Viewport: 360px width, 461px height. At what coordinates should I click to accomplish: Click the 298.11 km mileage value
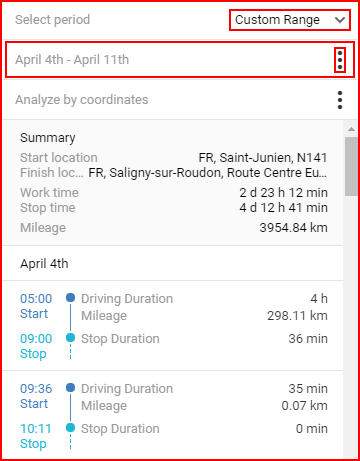[x=297, y=316]
